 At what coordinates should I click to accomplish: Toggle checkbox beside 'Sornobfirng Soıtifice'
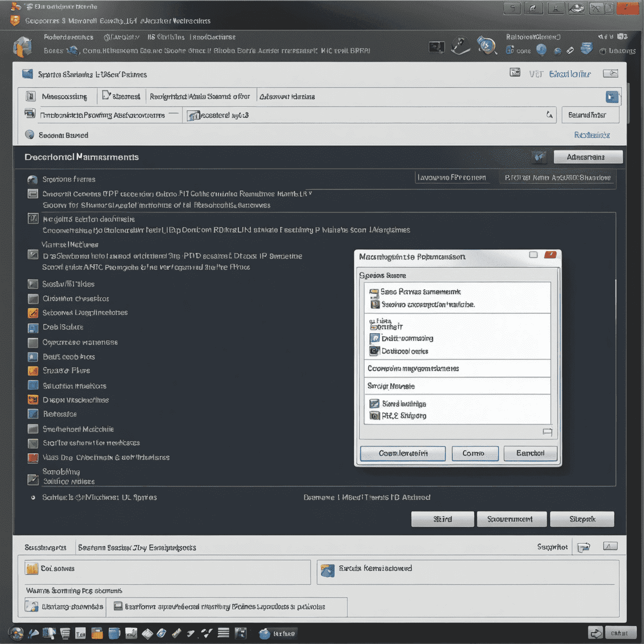[x=33, y=479]
